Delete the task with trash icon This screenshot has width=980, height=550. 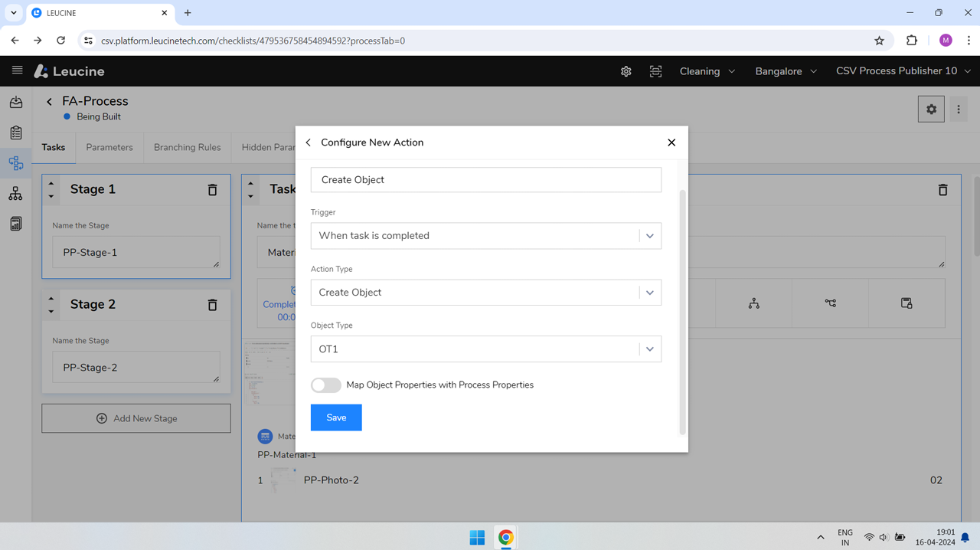coord(942,189)
